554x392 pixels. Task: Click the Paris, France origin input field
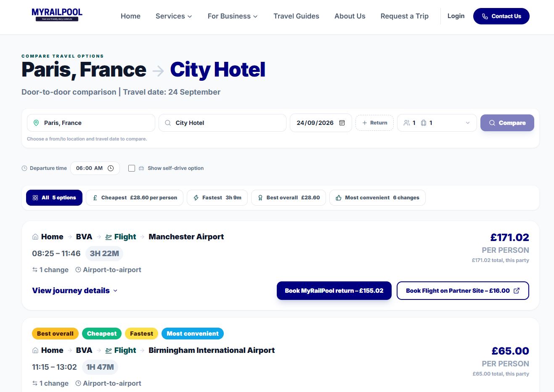point(91,123)
